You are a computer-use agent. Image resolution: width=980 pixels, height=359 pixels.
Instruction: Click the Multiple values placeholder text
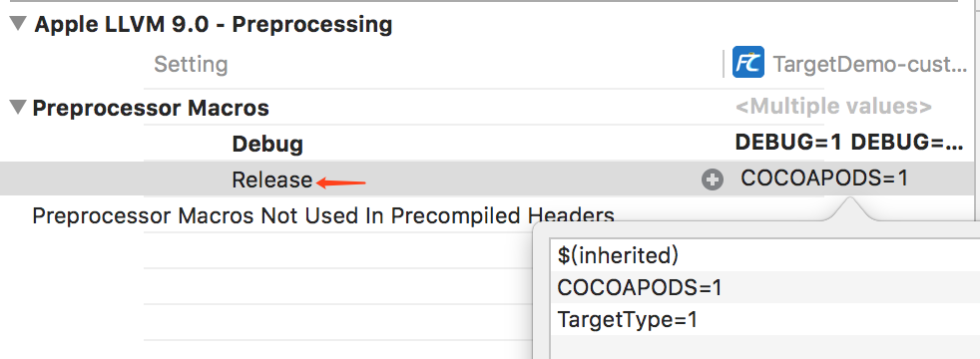pos(833,107)
